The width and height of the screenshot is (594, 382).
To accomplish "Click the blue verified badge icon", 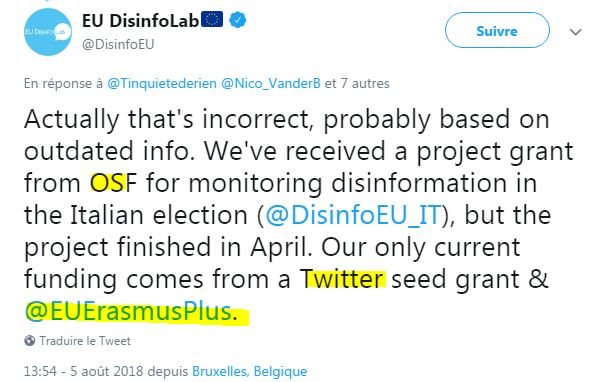I will [238, 20].
